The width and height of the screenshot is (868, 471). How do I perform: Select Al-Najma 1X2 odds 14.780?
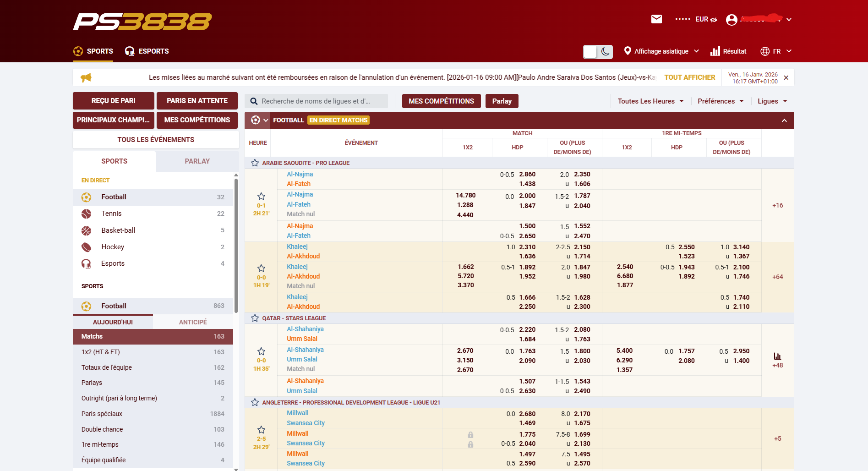click(x=465, y=195)
